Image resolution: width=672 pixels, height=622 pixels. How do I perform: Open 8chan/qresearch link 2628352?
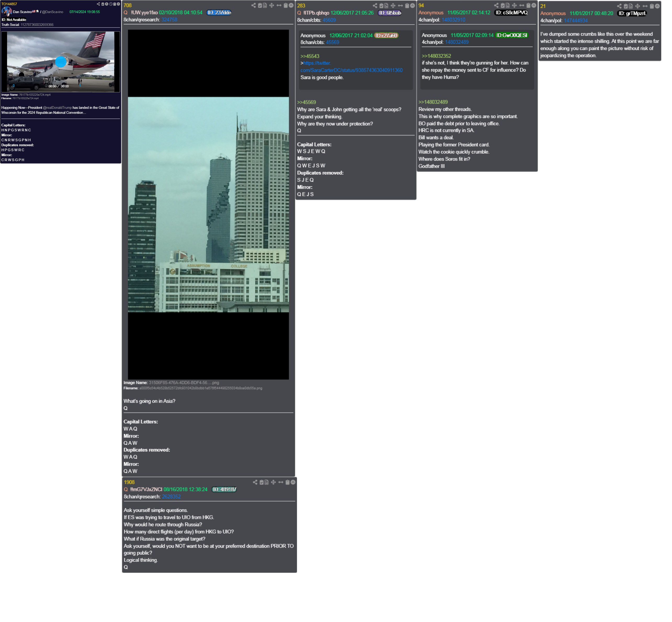[171, 497]
